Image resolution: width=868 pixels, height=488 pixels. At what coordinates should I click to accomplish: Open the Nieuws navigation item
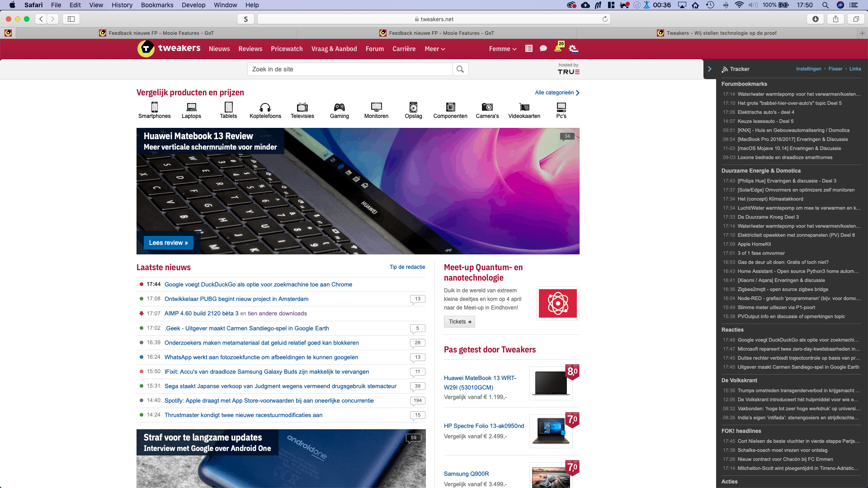point(219,49)
